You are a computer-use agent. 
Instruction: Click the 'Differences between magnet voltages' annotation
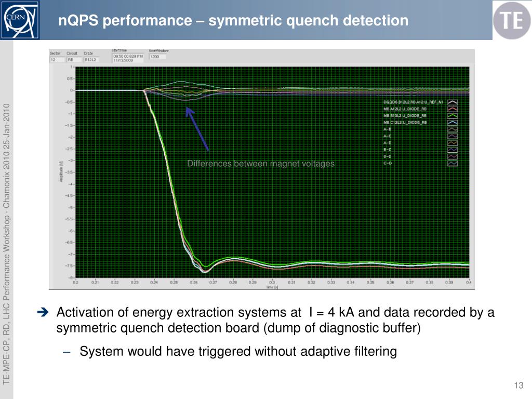pyautogui.click(x=261, y=164)
